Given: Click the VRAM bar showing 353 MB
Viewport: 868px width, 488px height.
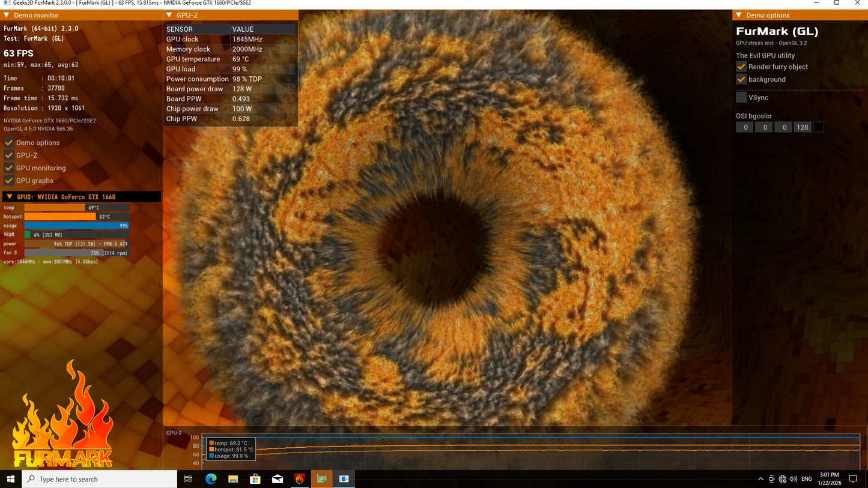Looking at the screenshot, I should [x=77, y=235].
